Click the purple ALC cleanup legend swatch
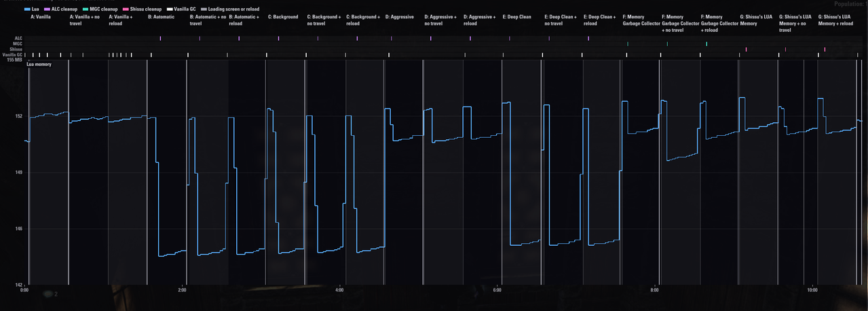Screen dimensions: 868x311 47,9
